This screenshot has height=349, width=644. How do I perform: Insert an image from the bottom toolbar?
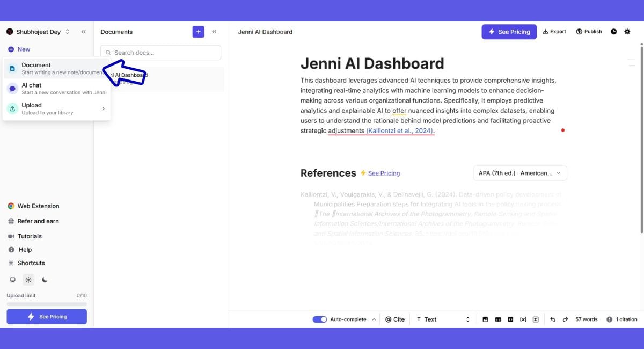pos(485,319)
